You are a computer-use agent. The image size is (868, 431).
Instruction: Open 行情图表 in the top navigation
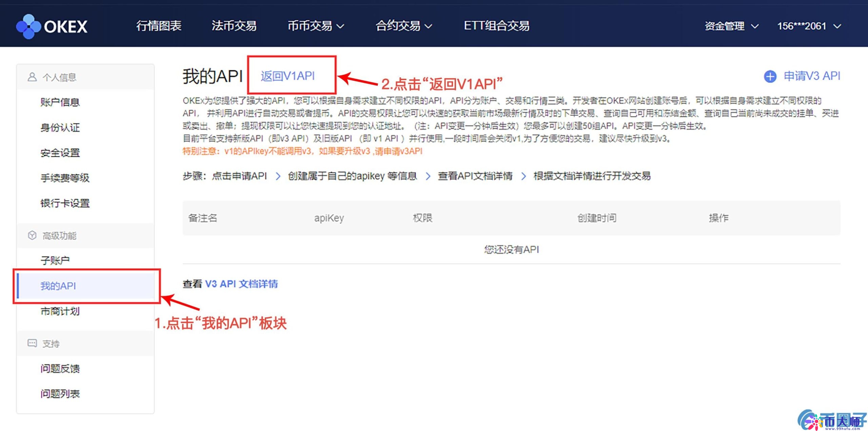pyautogui.click(x=159, y=26)
